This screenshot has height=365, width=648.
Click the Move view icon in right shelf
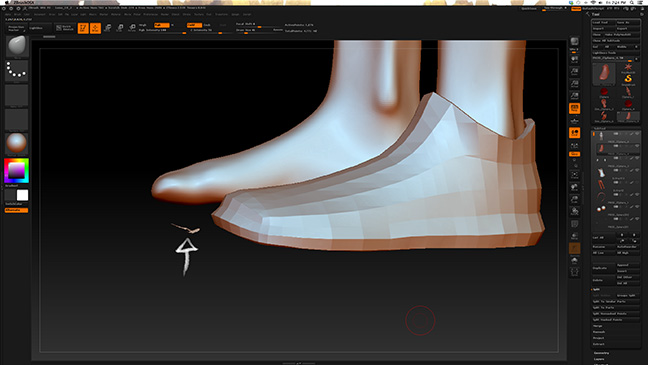point(574,187)
